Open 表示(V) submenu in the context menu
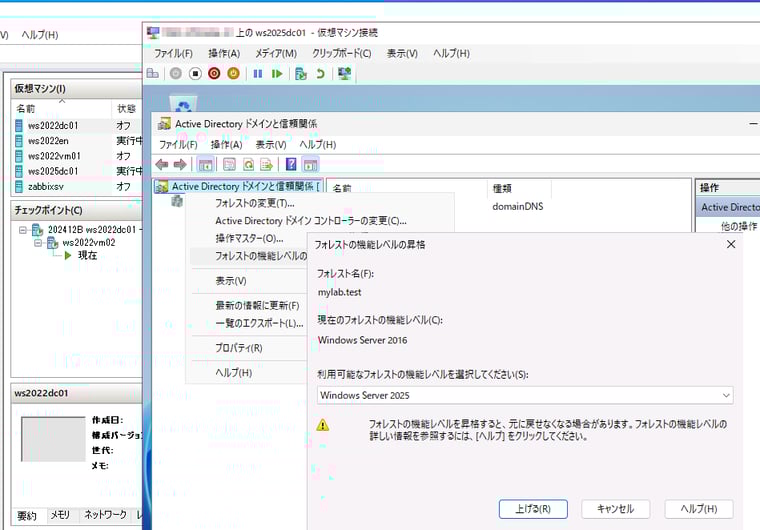This screenshot has width=760, height=530. (249, 281)
